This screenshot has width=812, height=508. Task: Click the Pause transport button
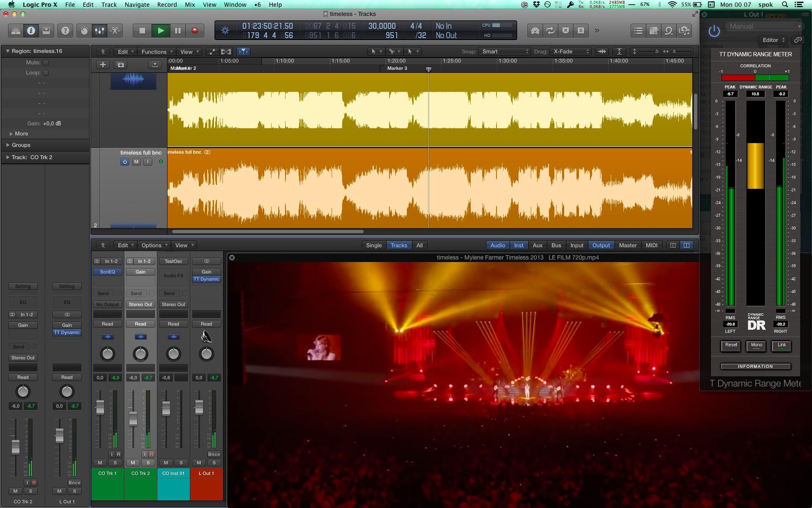pyautogui.click(x=178, y=30)
